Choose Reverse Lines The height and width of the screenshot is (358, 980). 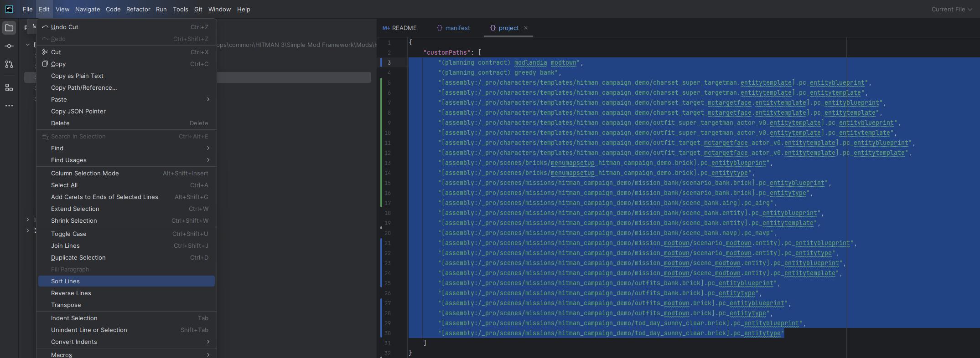click(126, 293)
